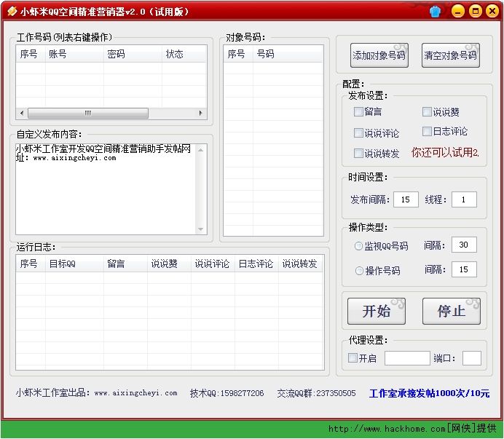Viewport: 504px width, 439px height.
Task: Click the 交流QQ群:237350505 text
Action: [317, 392]
